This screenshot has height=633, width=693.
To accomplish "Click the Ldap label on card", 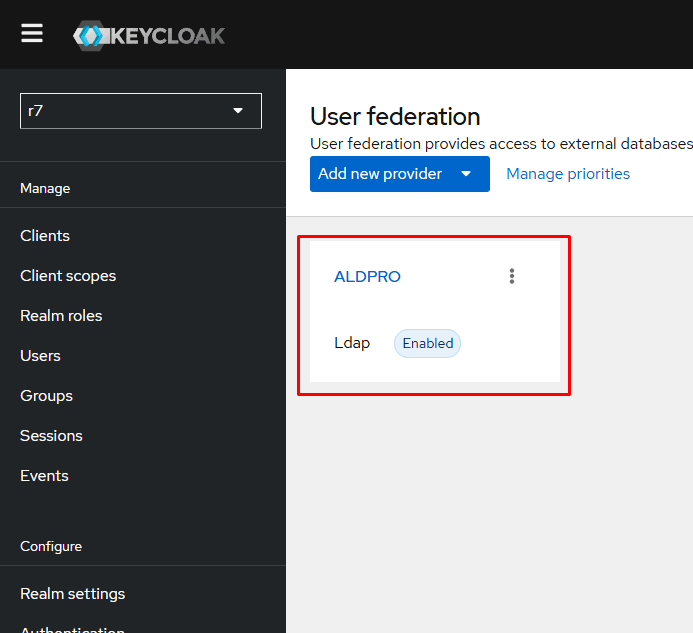I will coord(352,343).
